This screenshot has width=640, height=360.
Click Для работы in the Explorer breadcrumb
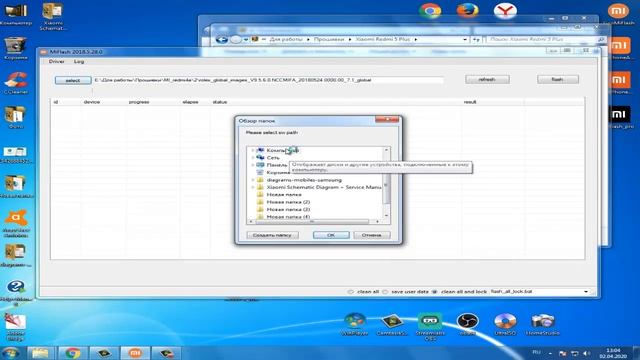[x=285, y=40]
